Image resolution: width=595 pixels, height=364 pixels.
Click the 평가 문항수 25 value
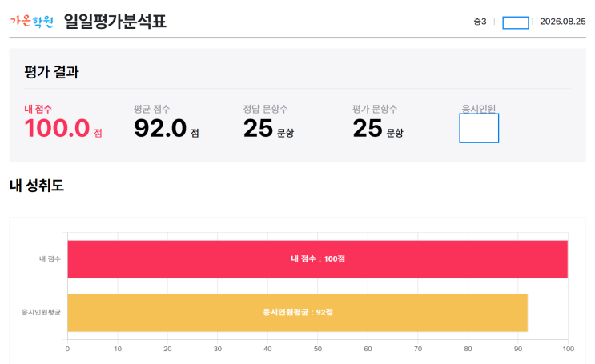click(368, 128)
